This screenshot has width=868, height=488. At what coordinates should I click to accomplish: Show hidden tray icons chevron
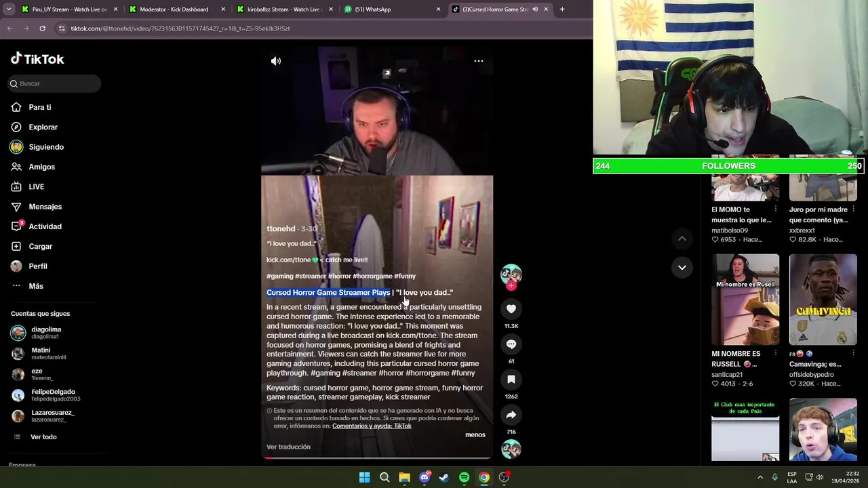click(x=760, y=477)
